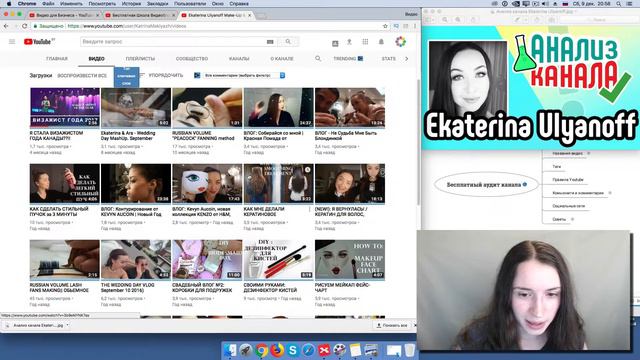Go to YouTube home via logo
This screenshot has width=640, height=360.
39,42
